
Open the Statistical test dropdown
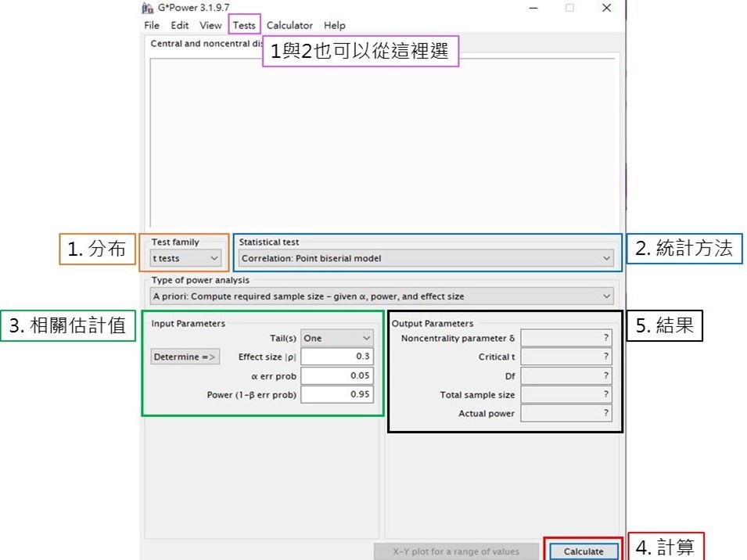[x=426, y=258]
